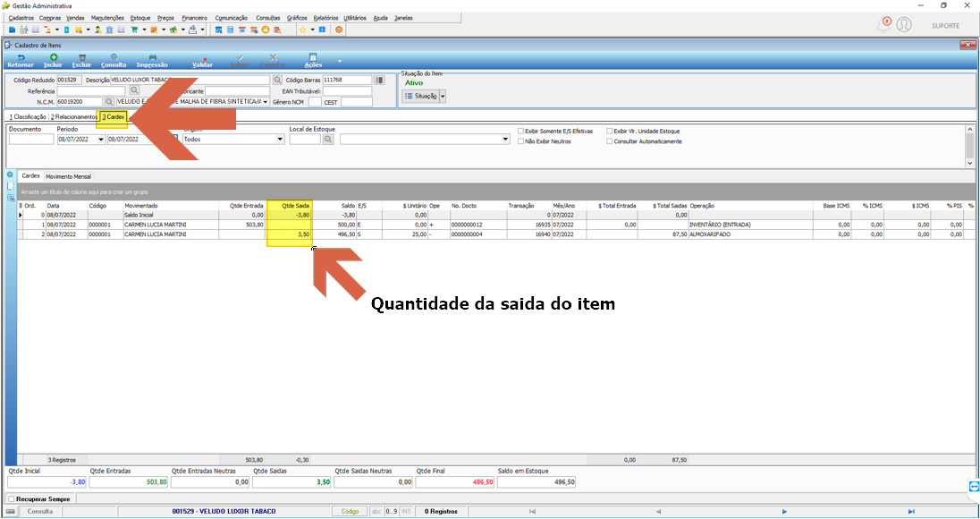Click the blue download arrow toolbar icon

pos(323,30)
